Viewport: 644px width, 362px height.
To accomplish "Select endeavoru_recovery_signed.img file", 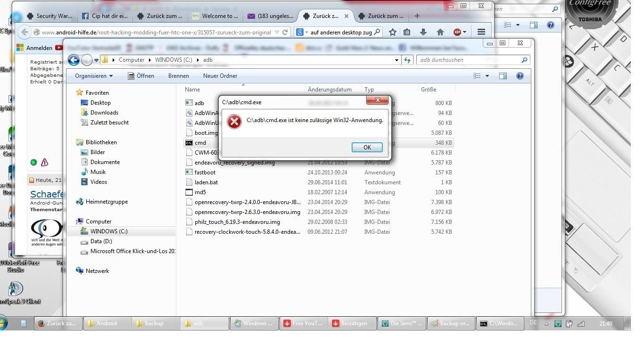I will click(x=234, y=163).
